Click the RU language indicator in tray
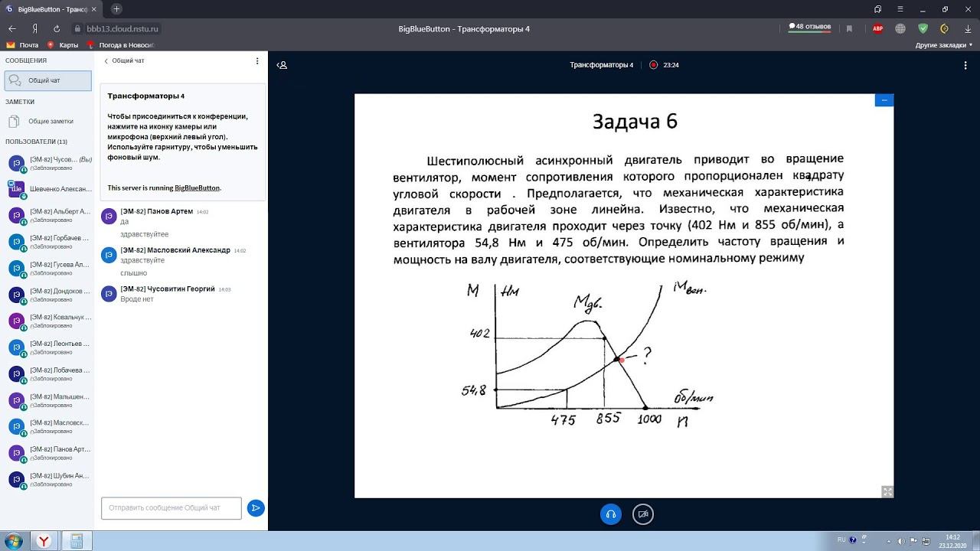The height and width of the screenshot is (551, 980). 841,540
